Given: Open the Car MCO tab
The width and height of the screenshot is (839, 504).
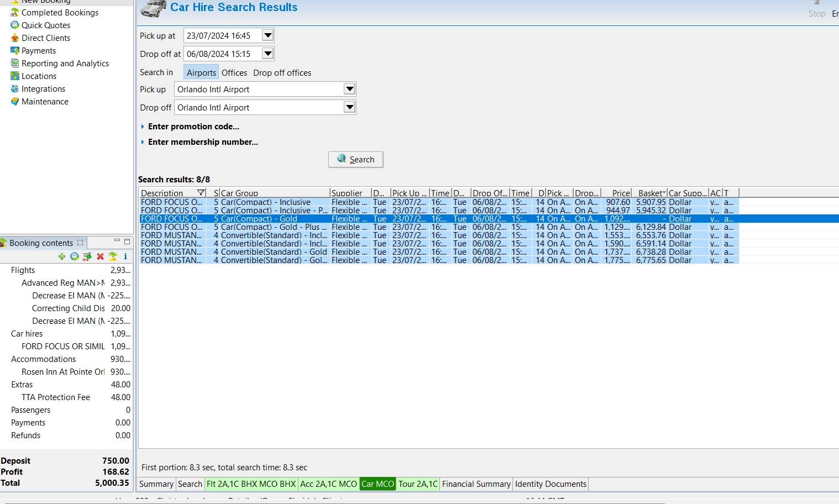Looking at the screenshot, I should 378,484.
